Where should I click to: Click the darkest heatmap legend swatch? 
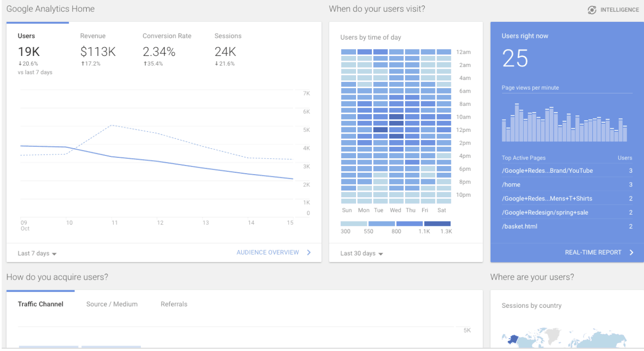pyautogui.click(x=437, y=224)
